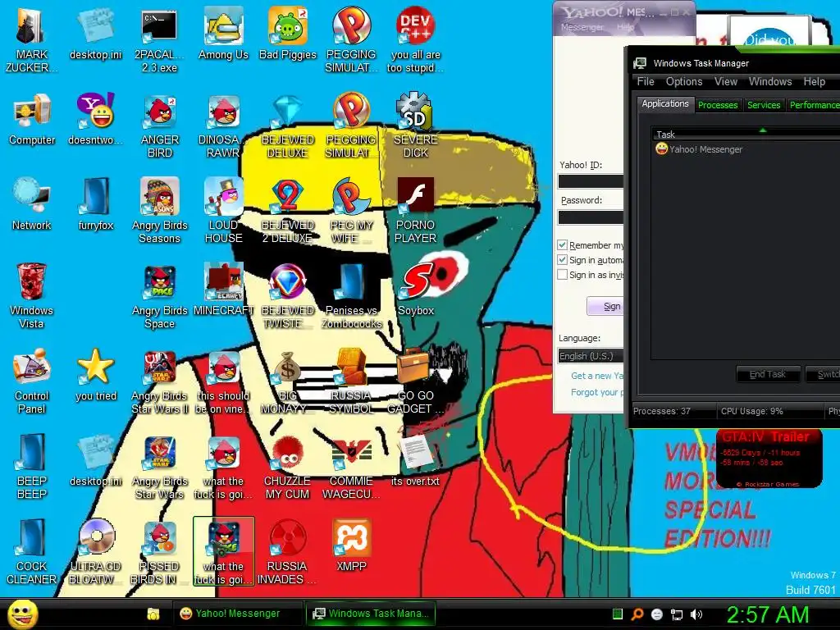Select the DINOSA RAWR Angry Birds shortcut
Image resolution: width=840 pixels, height=630 pixels.
coord(223,125)
